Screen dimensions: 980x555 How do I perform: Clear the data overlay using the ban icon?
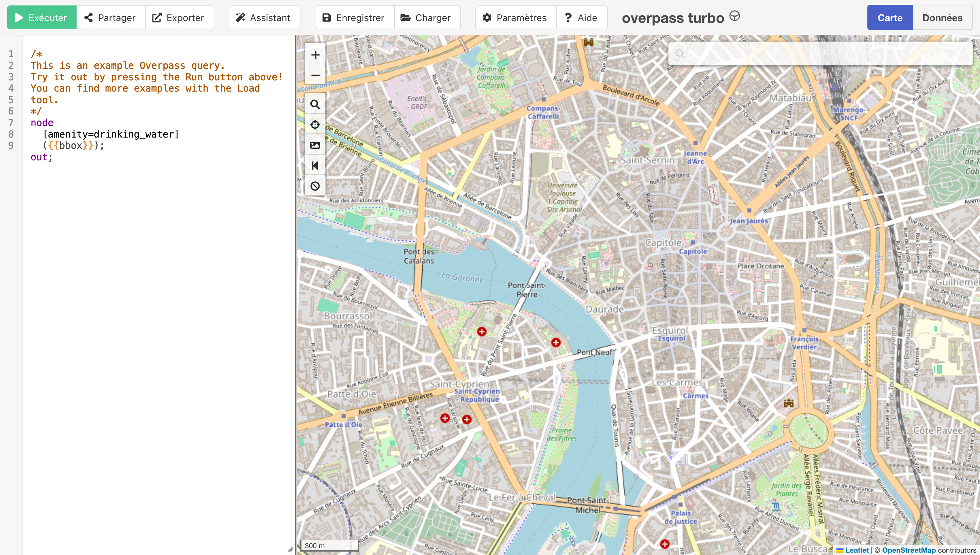pos(315,186)
